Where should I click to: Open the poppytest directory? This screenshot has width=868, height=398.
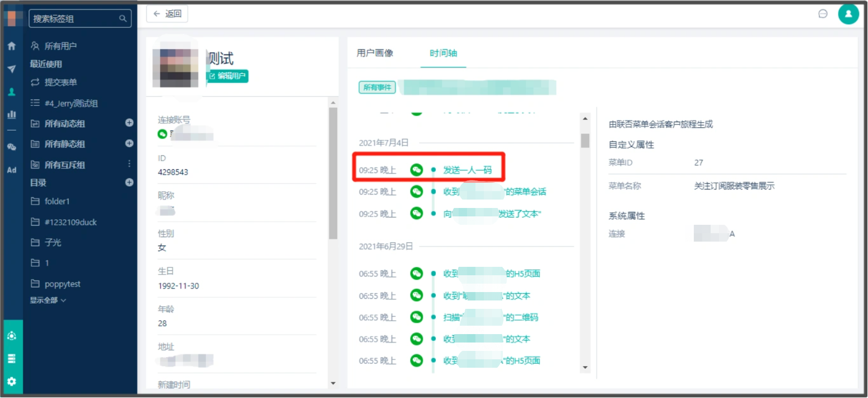point(62,284)
